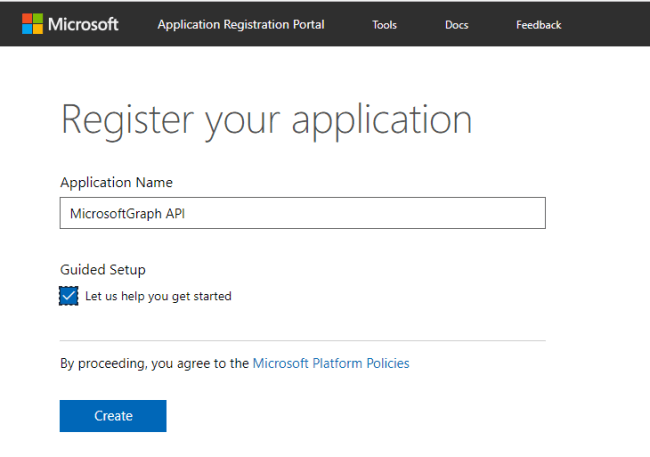Click the divider line above the agreement text
The width and height of the screenshot is (650, 457).
coord(303,340)
